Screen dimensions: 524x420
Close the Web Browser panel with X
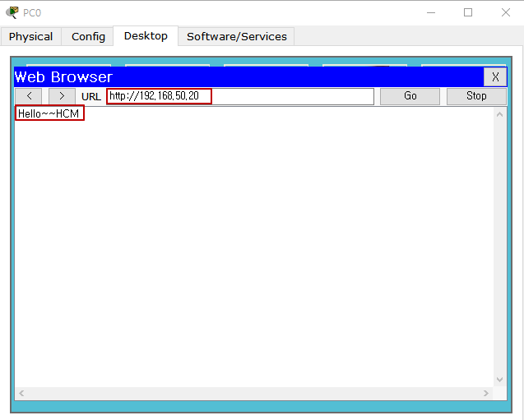click(495, 76)
